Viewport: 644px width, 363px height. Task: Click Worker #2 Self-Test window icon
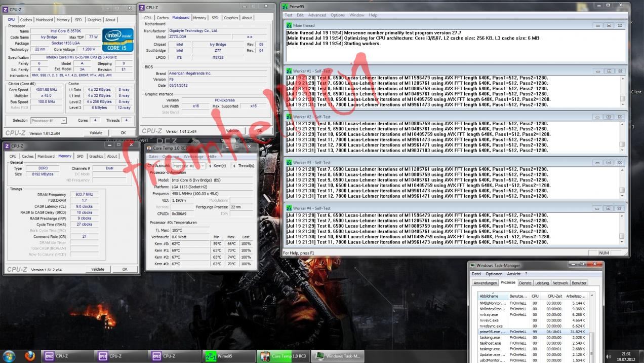(x=289, y=117)
